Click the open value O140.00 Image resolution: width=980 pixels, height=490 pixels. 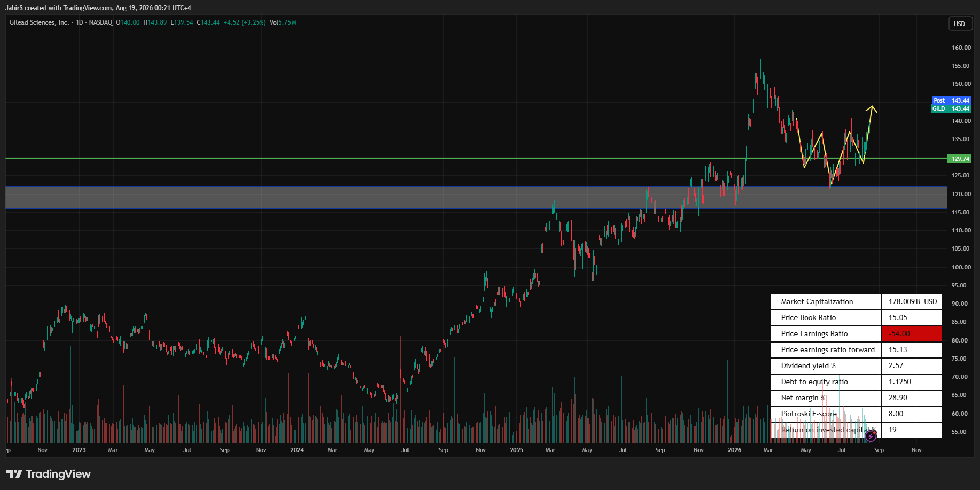point(128,22)
